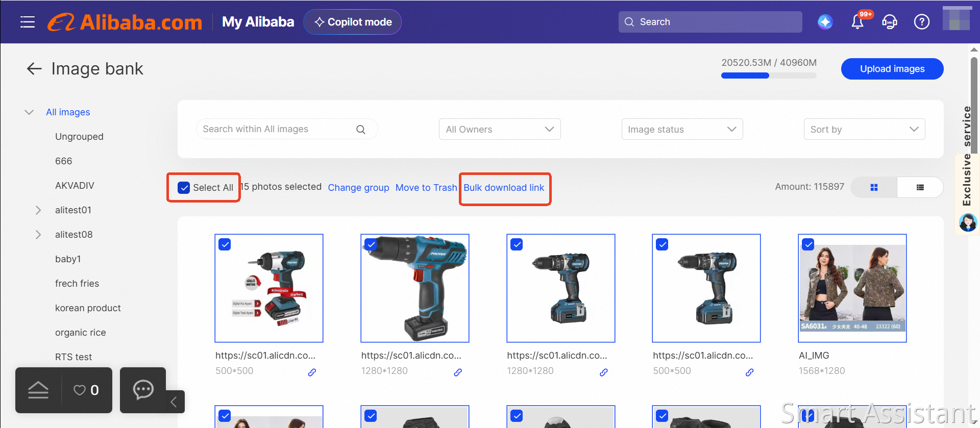980x428 pixels.
Task: Select the AKVADIV group
Action: click(75, 186)
